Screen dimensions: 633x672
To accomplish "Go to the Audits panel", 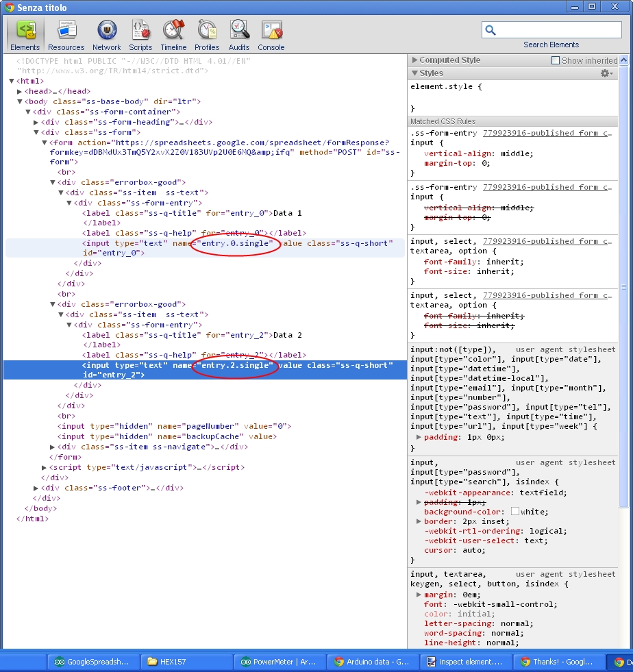I will [x=239, y=35].
